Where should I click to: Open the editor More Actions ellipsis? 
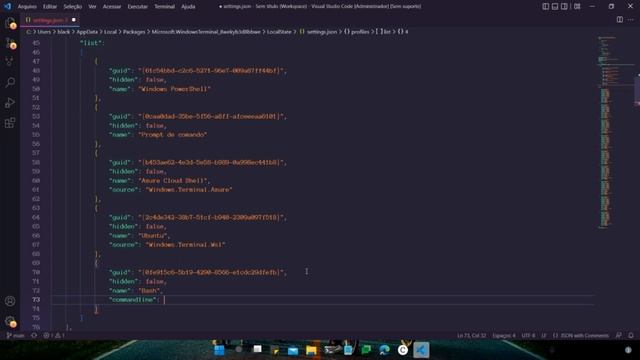631,20
